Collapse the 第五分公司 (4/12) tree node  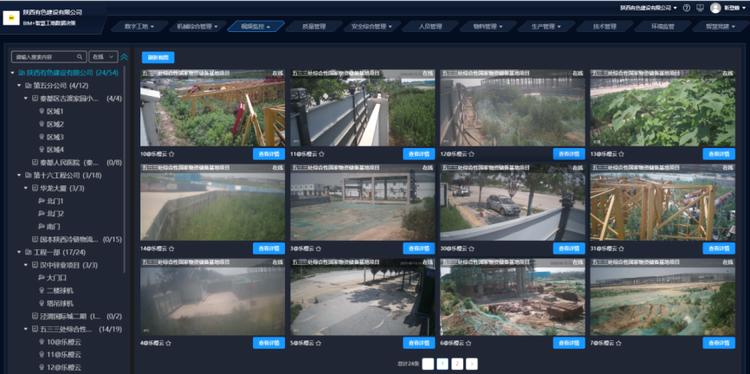tap(20, 86)
